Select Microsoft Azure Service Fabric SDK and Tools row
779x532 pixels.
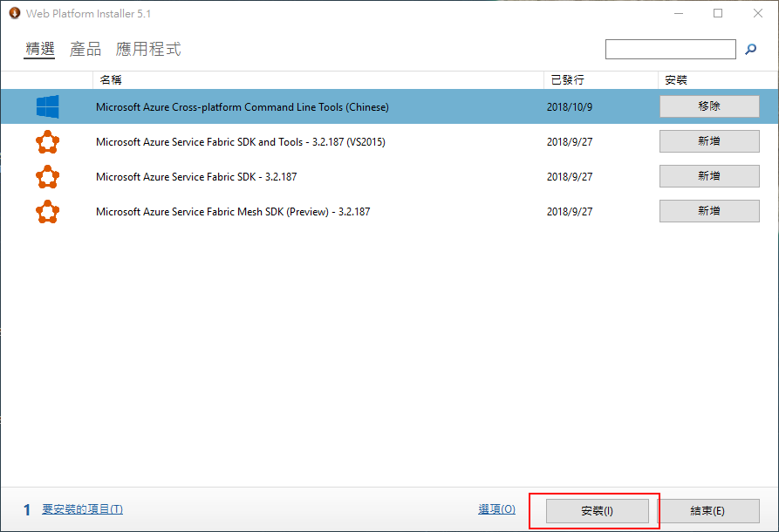point(389,141)
